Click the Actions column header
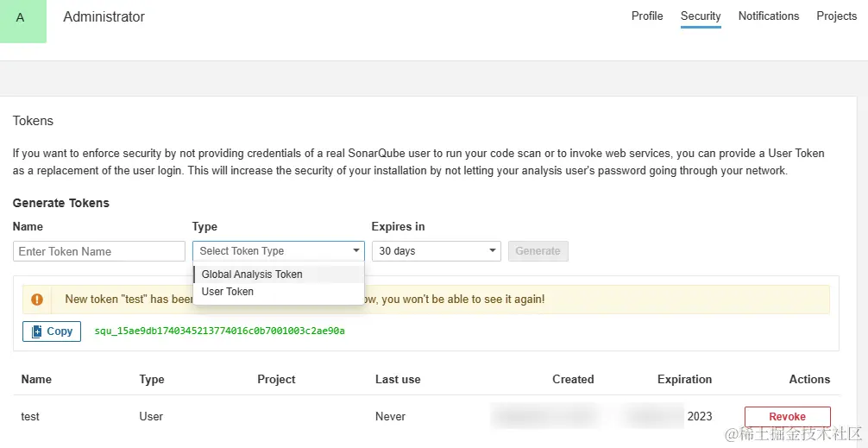Viewport: 868px width, 448px height. [809, 379]
